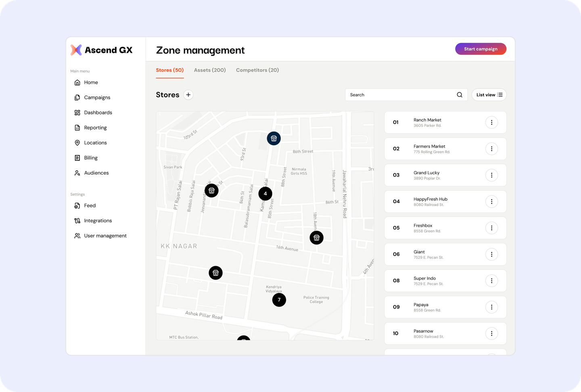Open Reporting in the sidebar
The width and height of the screenshot is (581, 392).
pos(91,128)
